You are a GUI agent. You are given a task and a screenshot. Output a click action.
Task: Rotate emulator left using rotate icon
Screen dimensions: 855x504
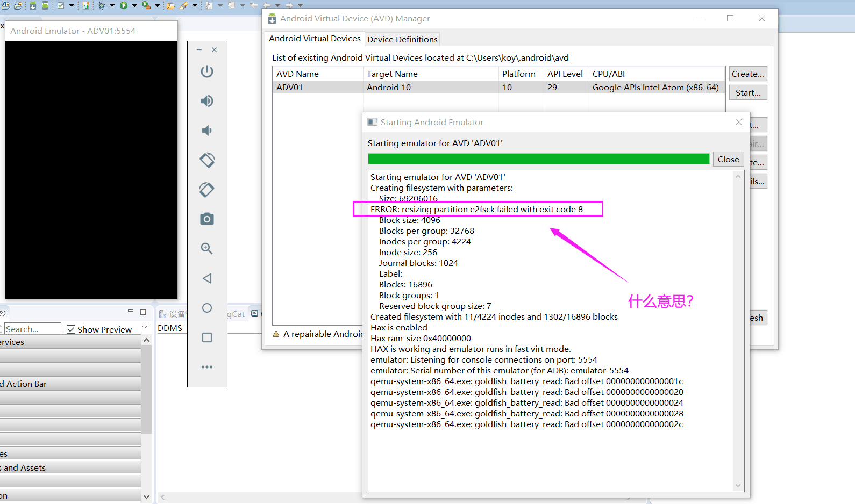pos(207,160)
